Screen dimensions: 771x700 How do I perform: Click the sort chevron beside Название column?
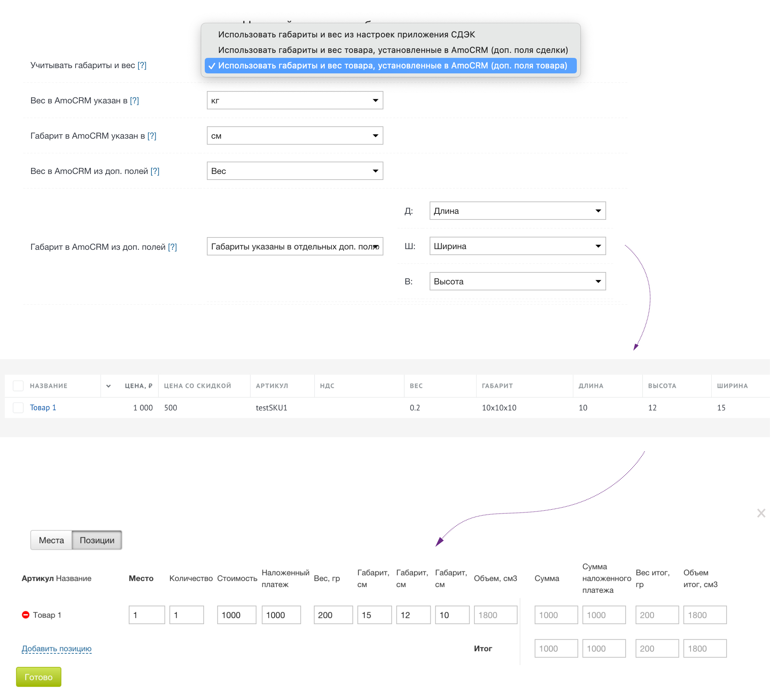coord(109,386)
